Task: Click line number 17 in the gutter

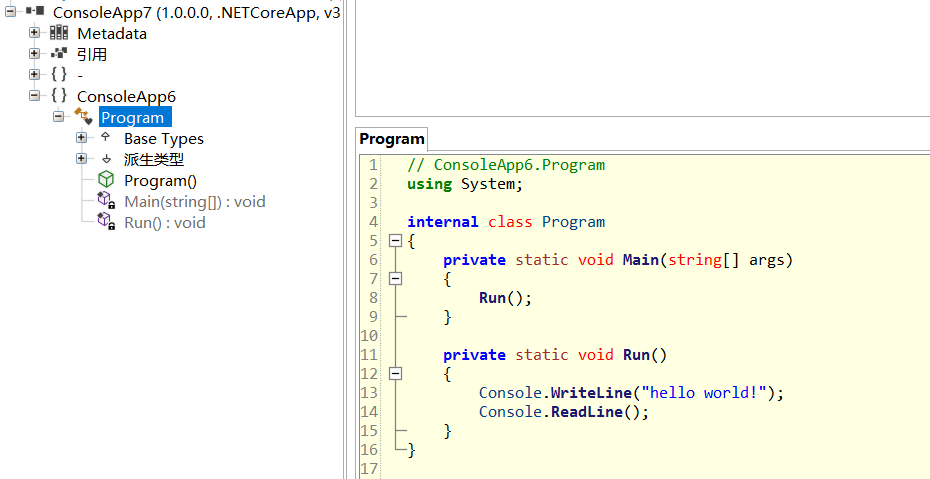Action: pyautogui.click(x=369, y=468)
